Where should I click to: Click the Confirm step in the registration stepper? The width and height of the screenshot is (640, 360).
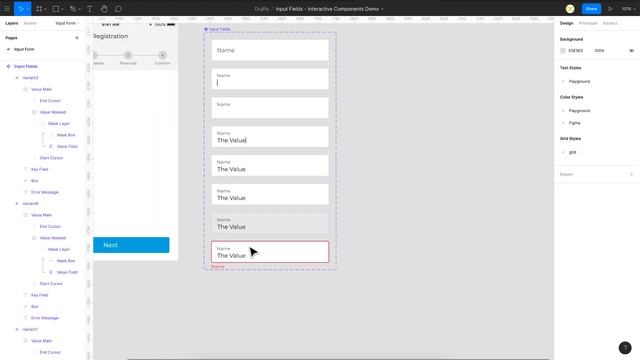(162, 58)
